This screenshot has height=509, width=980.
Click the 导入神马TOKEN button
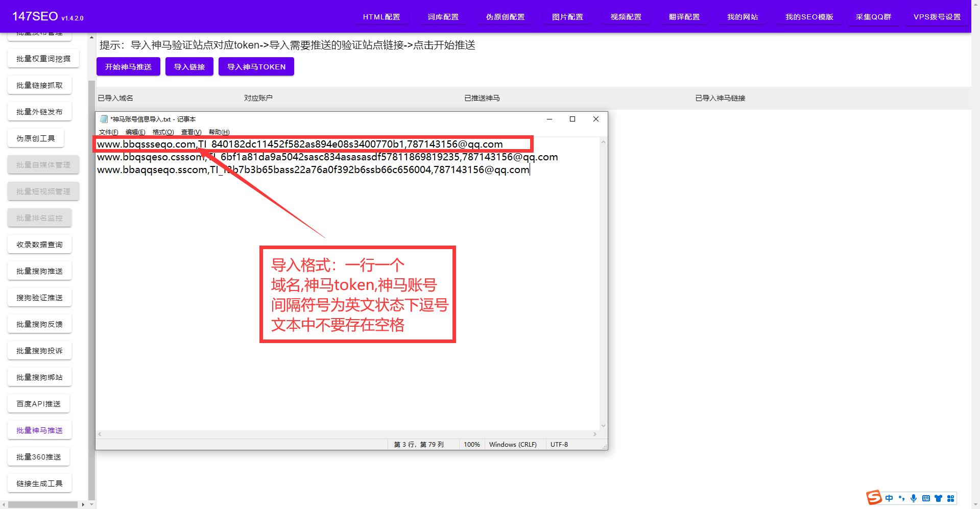[256, 66]
